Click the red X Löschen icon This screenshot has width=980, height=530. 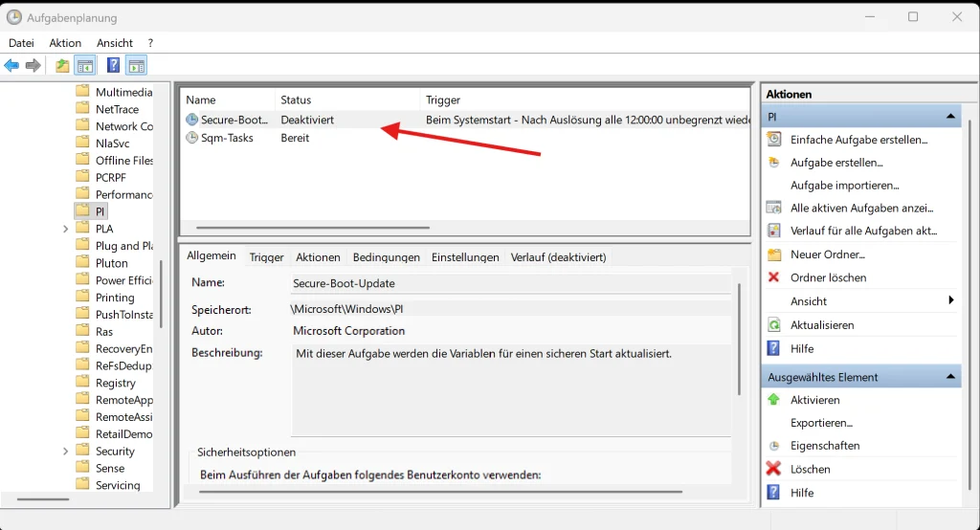(x=773, y=469)
